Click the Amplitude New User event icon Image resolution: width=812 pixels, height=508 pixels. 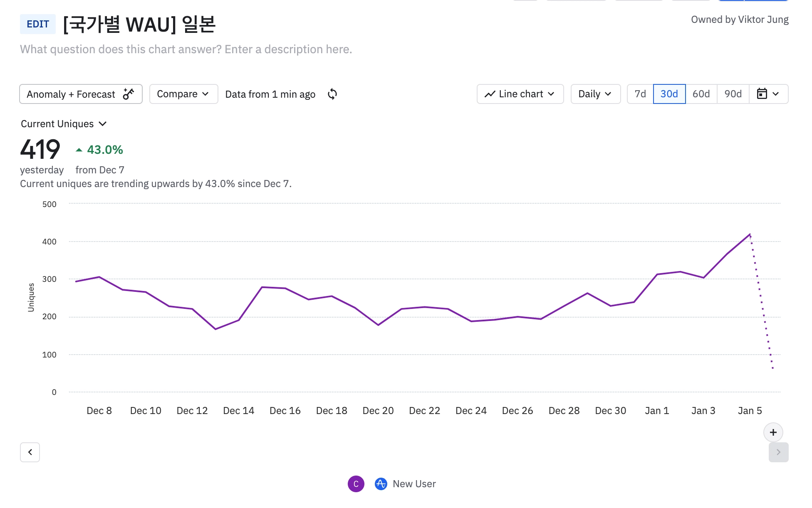(381, 484)
